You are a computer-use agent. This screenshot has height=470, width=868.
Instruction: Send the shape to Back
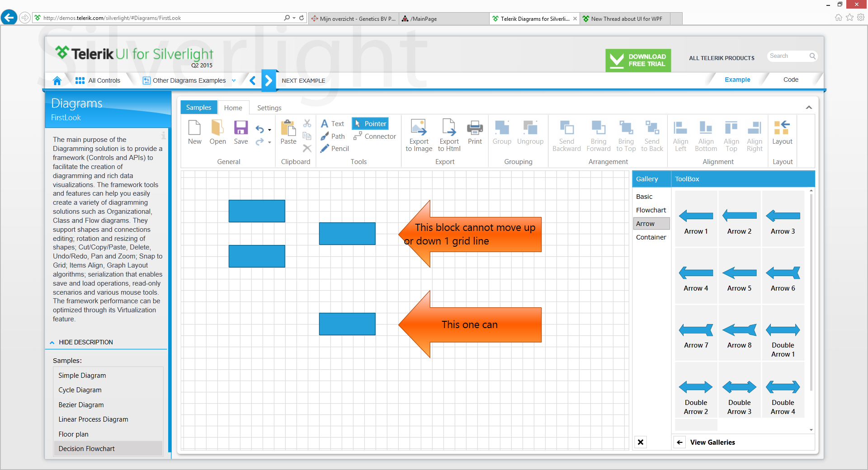pyautogui.click(x=652, y=136)
